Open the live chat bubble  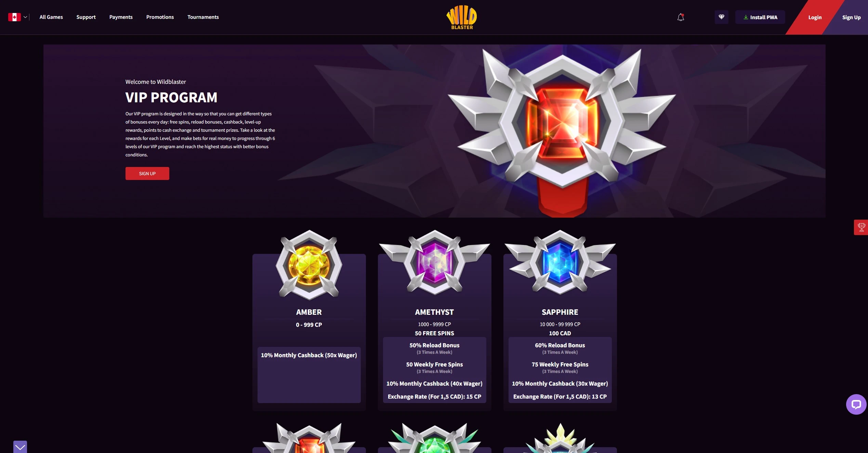[856, 404]
